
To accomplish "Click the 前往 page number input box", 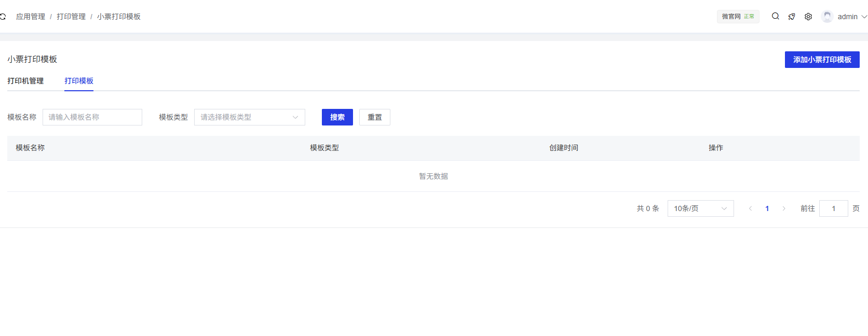I will coord(833,208).
